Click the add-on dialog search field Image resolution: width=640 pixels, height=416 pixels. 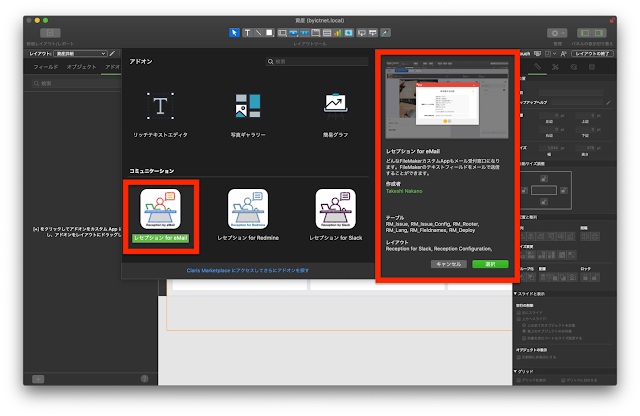coord(317,62)
